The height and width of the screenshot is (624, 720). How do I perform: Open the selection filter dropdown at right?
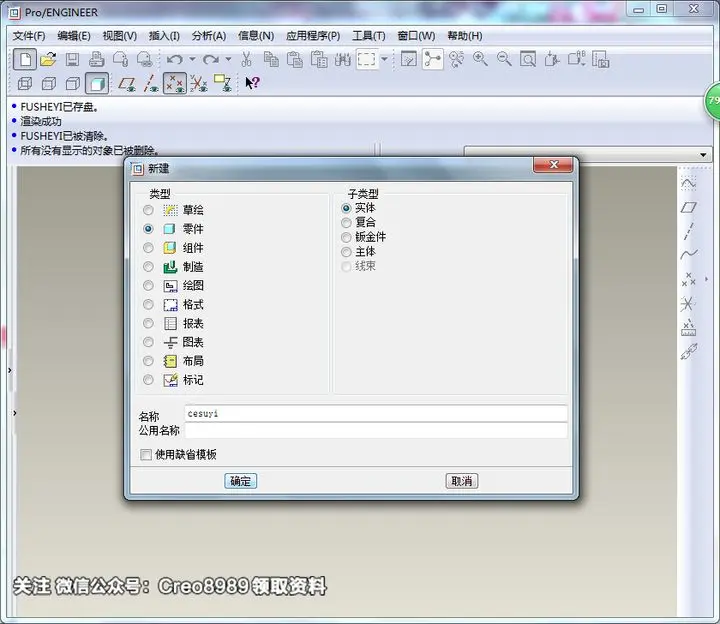[x=703, y=155]
